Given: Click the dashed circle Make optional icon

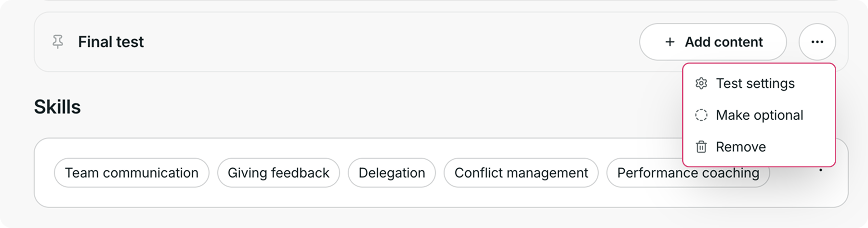Looking at the screenshot, I should tap(701, 115).
